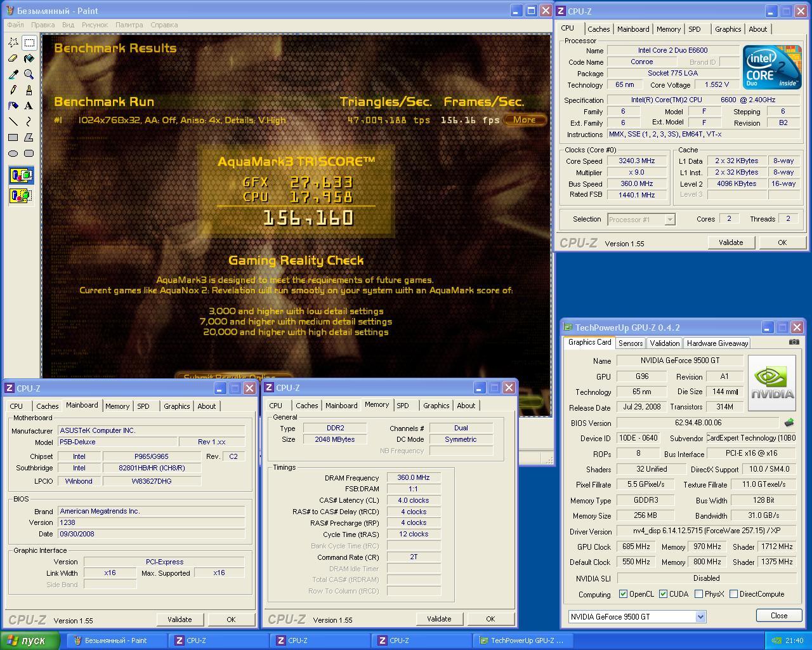The height and width of the screenshot is (650, 812).
Task: Enable the DirectCompute checkbox in GPU-Z
Action: [733, 594]
